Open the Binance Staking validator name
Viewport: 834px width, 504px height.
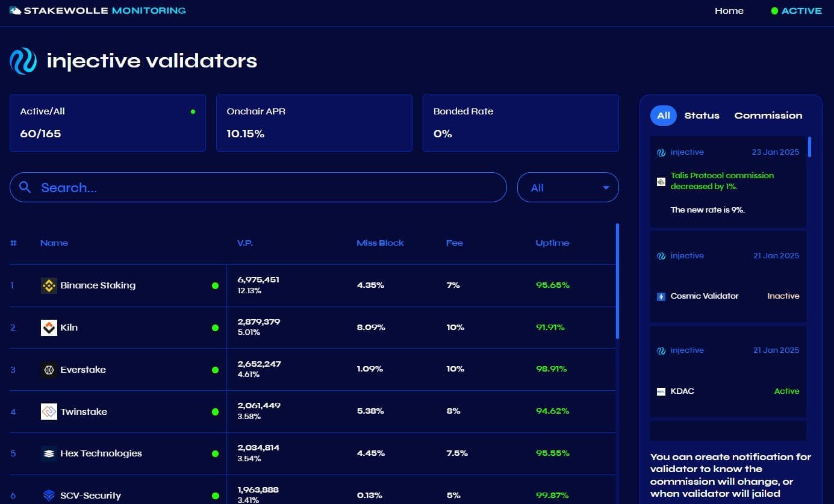click(x=98, y=285)
